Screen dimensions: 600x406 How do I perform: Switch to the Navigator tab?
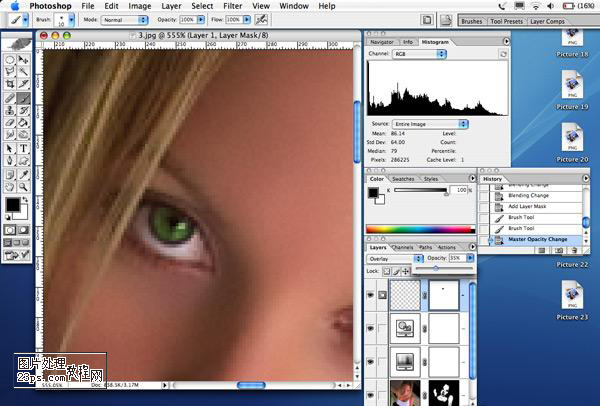click(x=382, y=42)
